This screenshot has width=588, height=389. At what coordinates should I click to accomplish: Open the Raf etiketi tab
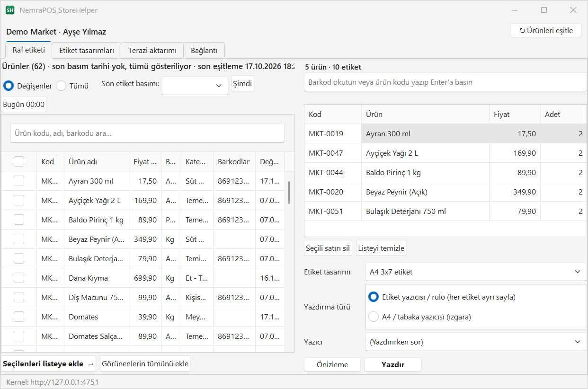click(29, 50)
